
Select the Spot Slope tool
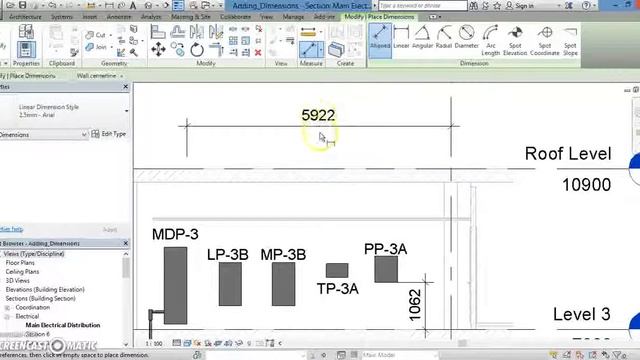(570, 40)
